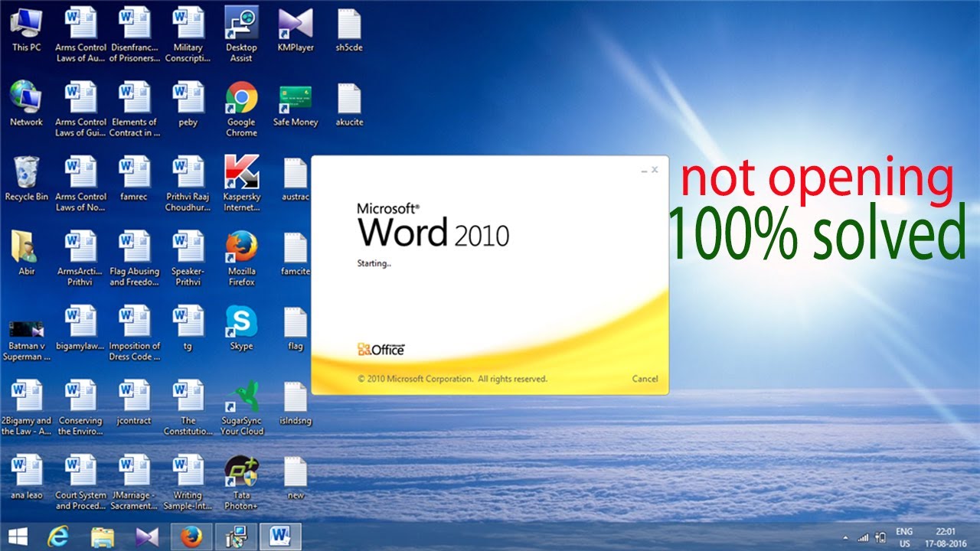
Task: Select 'Conserving the Enviro...' document icon
Action: click(80, 409)
